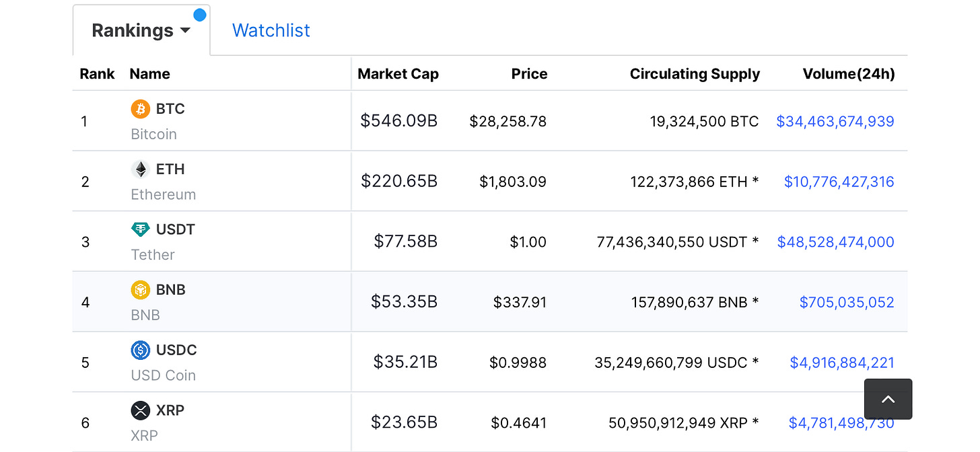Sort by Volume(24h) column header
Screen dimensions: 980x452
click(848, 74)
